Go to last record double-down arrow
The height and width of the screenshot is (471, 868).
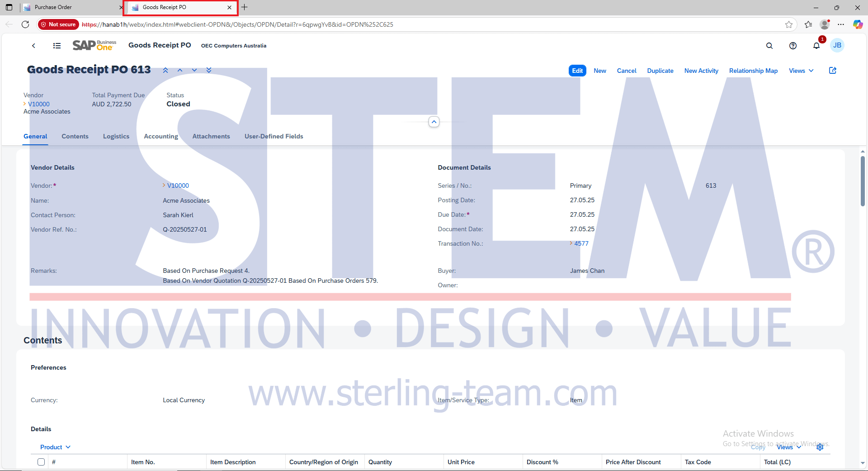click(209, 70)
